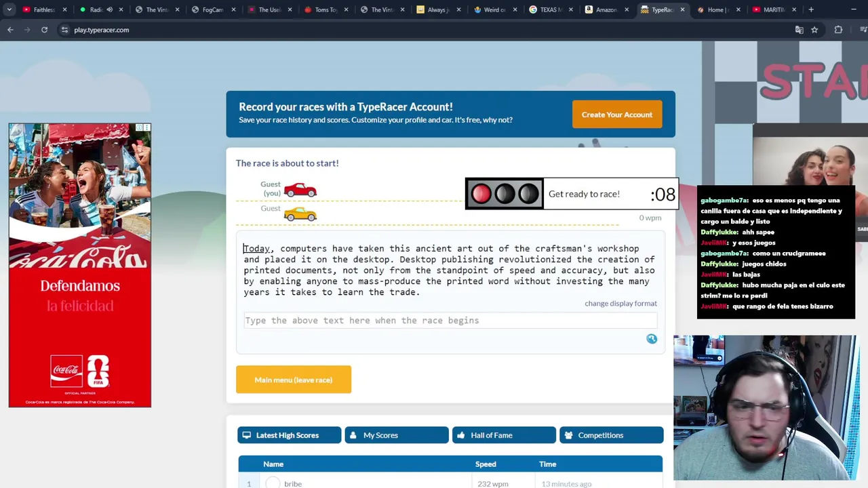Open the Coca-Cola advertisement banner
This screenshot has width=868, height=488.
pyautogui.click(x=80, y=265)
